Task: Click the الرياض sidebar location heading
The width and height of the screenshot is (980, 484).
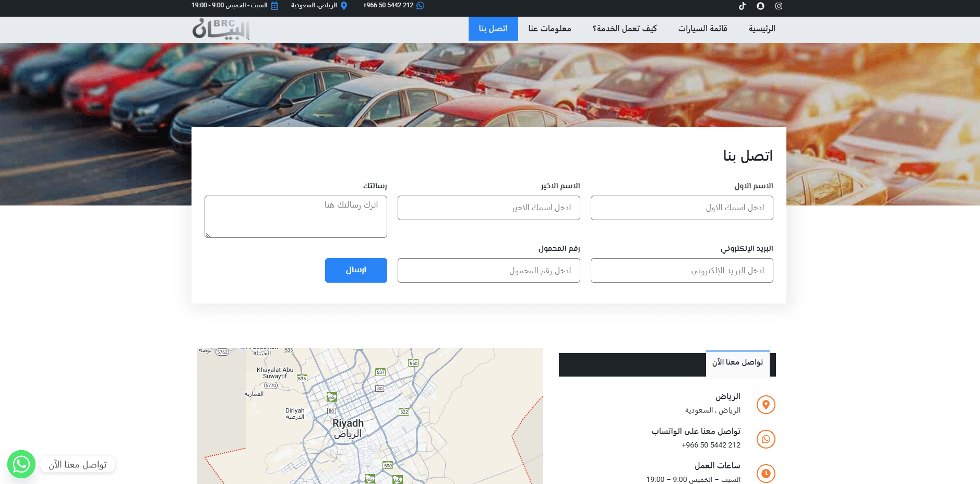Action: pyautogui.click(x=727, y=396)
